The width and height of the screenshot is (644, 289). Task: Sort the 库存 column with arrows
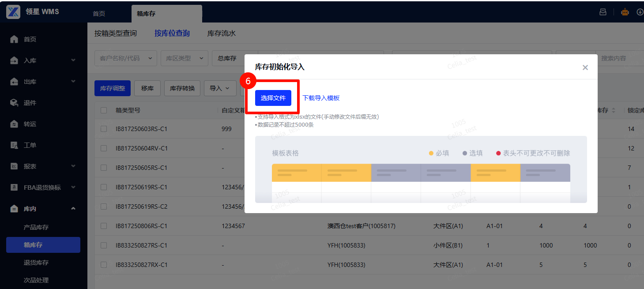tap(613, 110)
